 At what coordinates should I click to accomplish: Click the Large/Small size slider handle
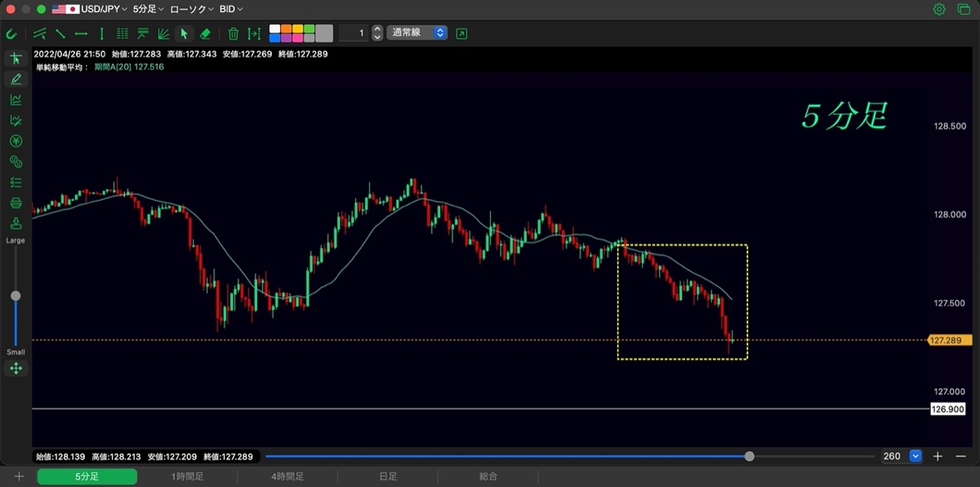pyautogui.click(x=16, y=296)
